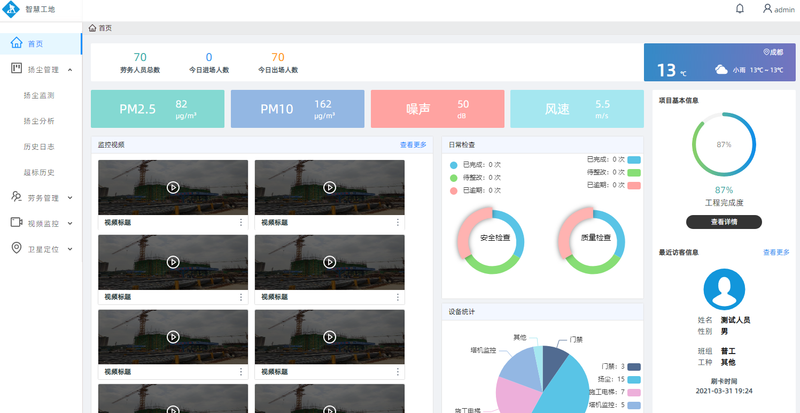Click the PM2.5 card
The width and height of the screenshot is (800, 413).
pos(157,109)
